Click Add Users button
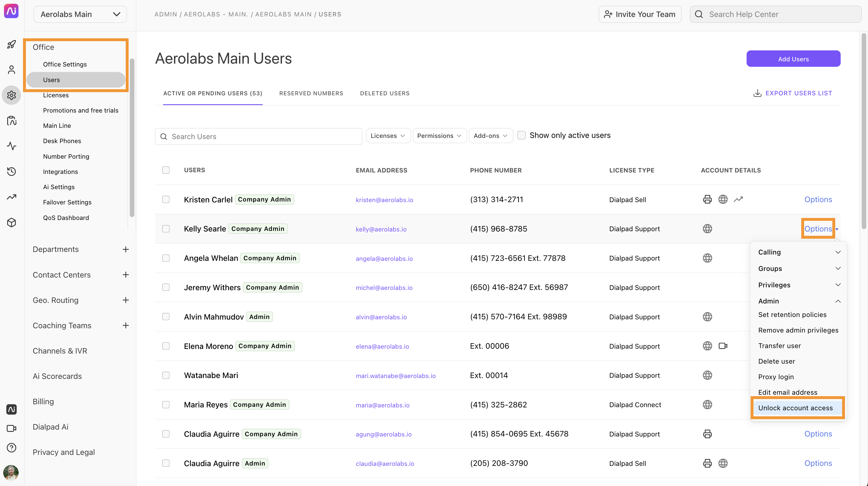The image size is (868, 486). point(793,58)
